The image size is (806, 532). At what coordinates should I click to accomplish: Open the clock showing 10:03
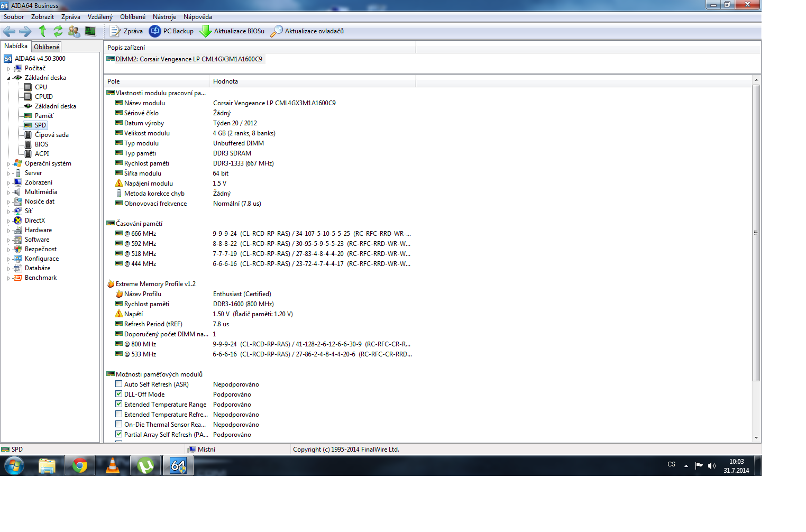[736, 466]
